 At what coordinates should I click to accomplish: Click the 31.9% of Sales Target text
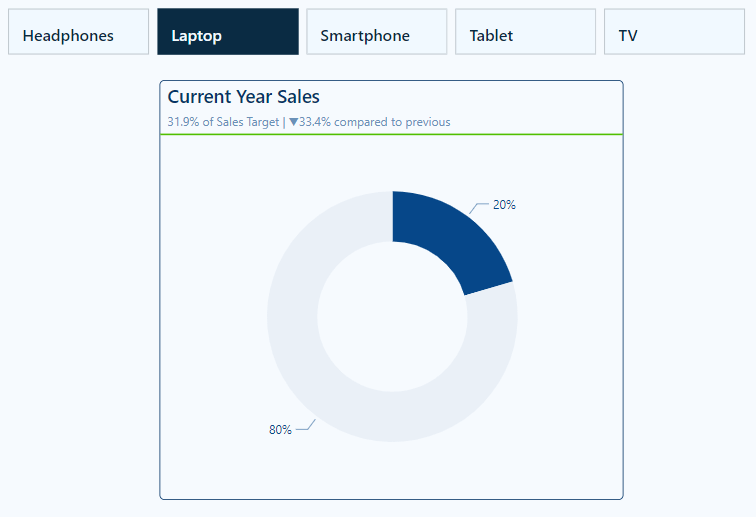tap(223, 122)
